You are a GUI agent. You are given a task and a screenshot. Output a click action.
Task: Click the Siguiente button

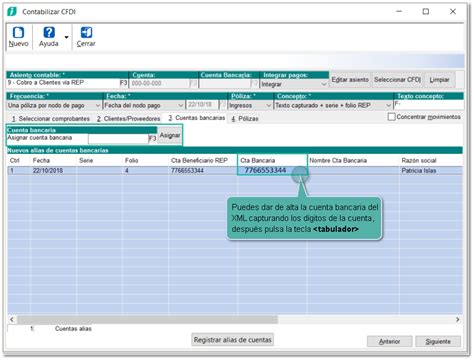click(438, 342)
